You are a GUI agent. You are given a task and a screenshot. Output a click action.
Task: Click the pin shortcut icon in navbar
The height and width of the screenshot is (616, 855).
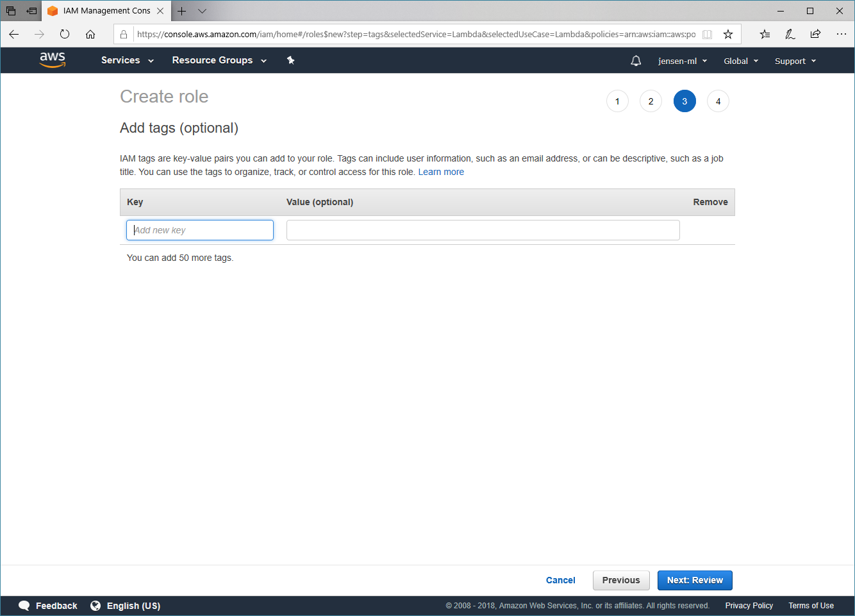(x=290, y=60)
